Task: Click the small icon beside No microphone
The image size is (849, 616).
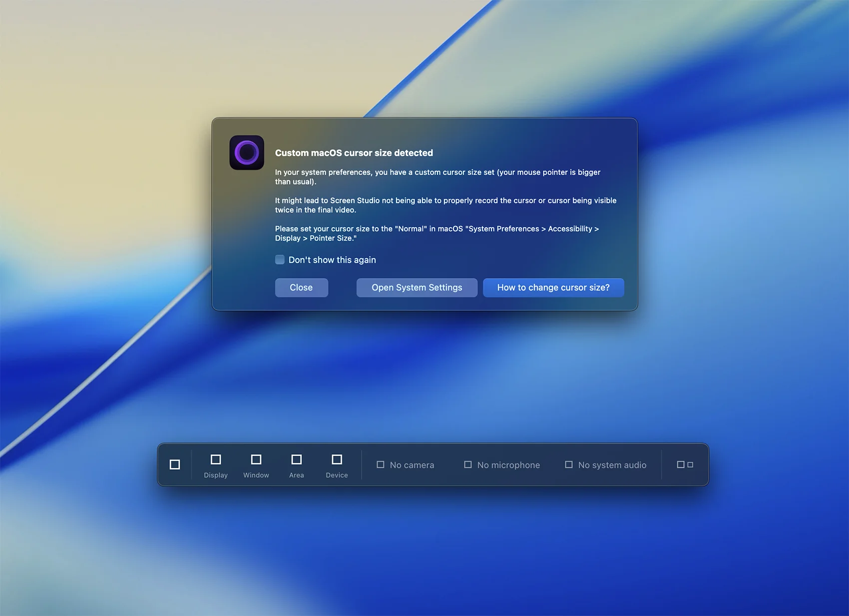Action: pyautogui.click(x=468, y=465)
